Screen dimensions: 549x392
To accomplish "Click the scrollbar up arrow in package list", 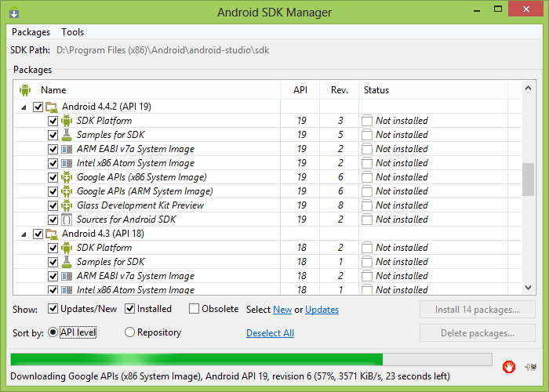I will point(529,88).
